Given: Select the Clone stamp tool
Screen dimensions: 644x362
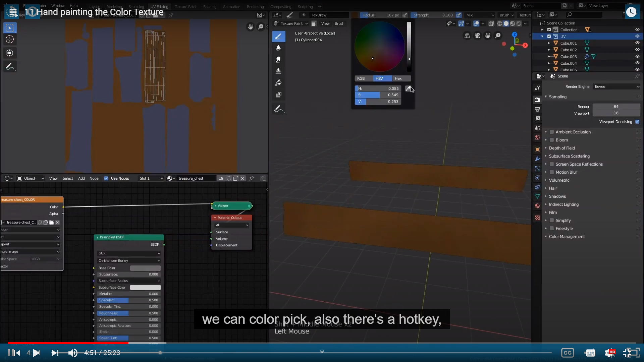Looking at the screenshot, I should (x=278, y=71).
